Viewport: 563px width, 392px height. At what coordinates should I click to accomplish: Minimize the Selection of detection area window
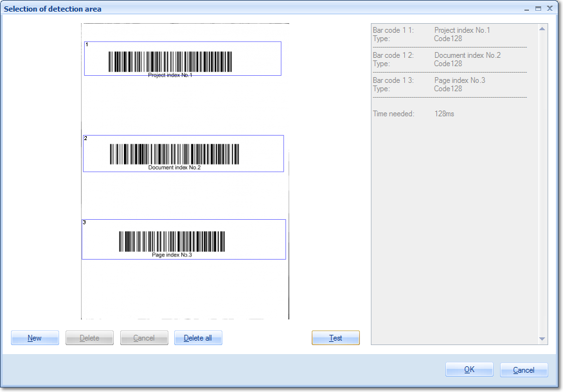click(x=527, y=8)
